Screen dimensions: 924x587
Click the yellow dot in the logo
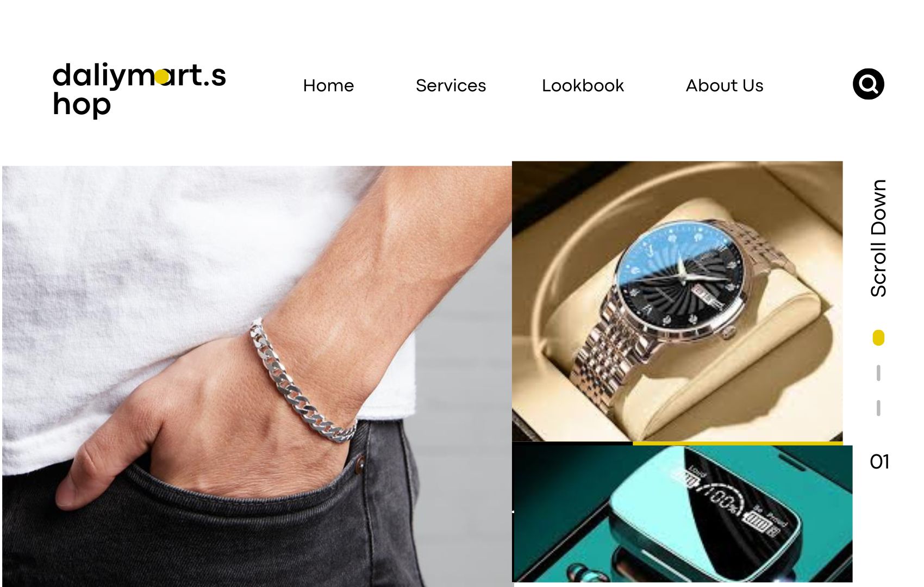tap(162, 77)
